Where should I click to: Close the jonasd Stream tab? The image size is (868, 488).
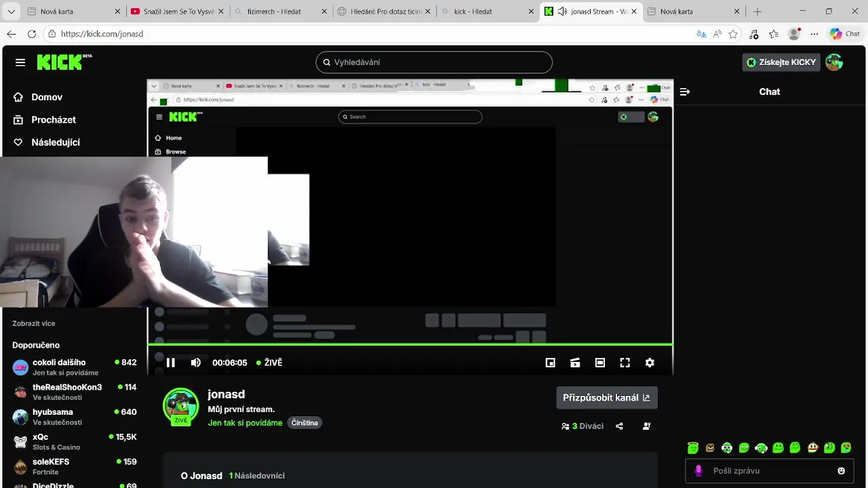(633, 12)
